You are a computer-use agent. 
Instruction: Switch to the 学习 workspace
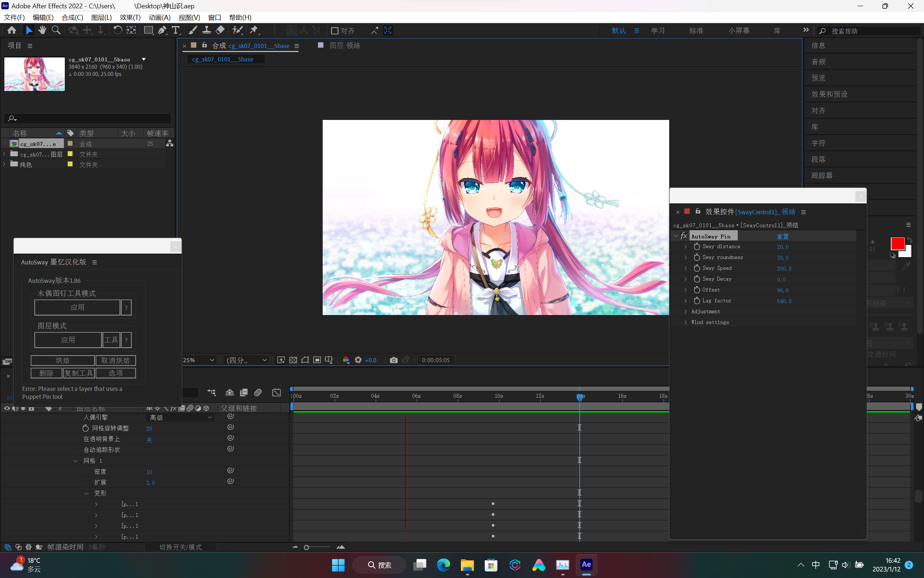point(658,31)
